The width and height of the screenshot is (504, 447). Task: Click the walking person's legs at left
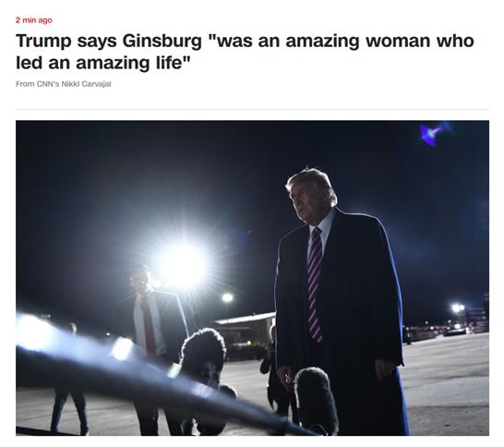pyautogui.click(x=69, y=412)
